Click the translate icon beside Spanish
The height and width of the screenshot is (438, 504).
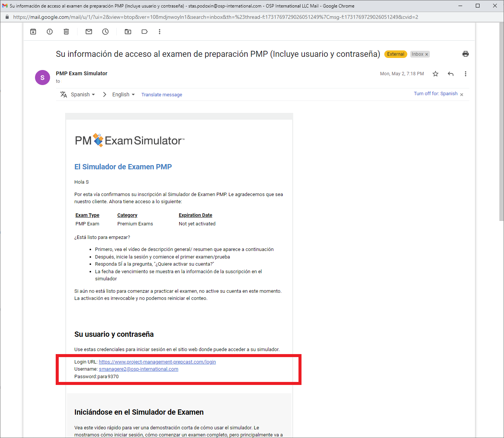point(64,94)
